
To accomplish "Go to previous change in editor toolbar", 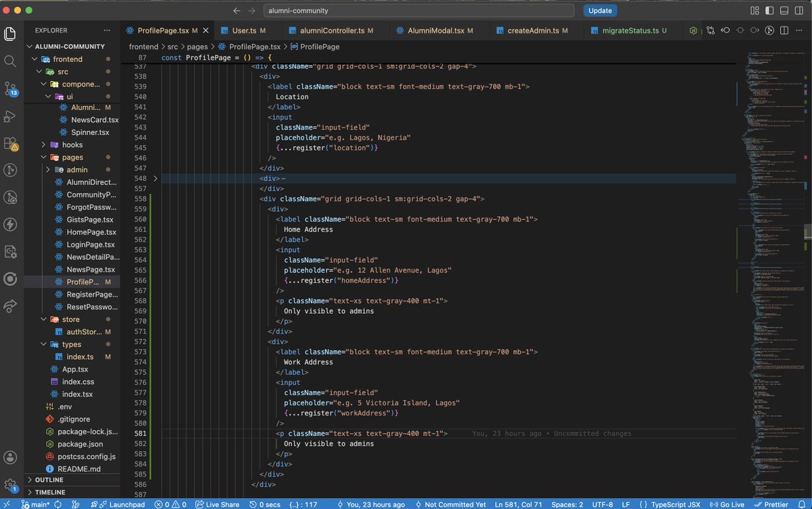I will [x=725, y=30].
